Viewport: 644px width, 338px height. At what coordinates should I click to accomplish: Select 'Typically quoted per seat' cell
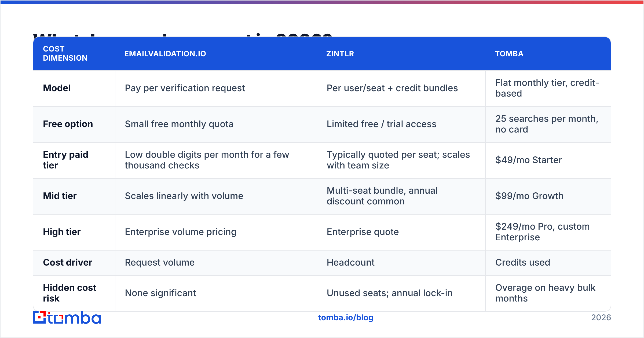401,160
